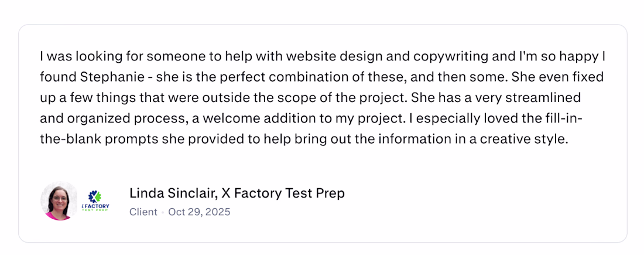Click the "Client" label

143,212
